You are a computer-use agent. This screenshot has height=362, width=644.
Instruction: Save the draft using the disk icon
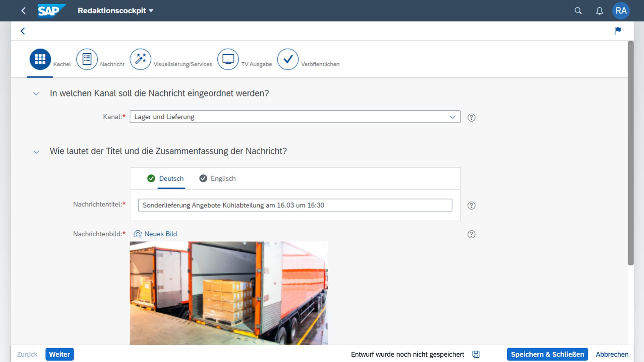pos(476,354)
